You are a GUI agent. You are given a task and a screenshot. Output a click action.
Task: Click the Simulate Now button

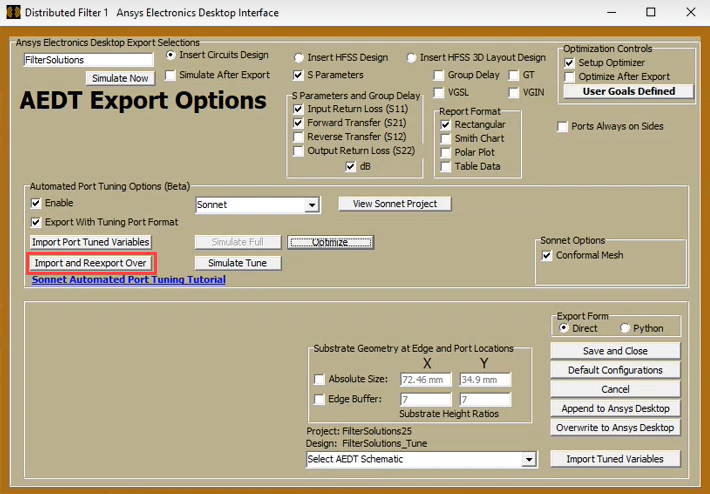[x=120, y=78]
